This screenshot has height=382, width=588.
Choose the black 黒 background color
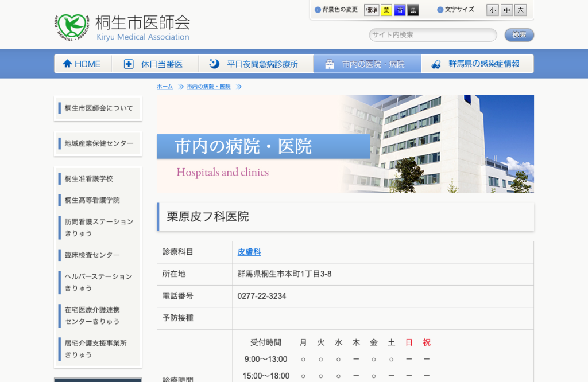coord(413,10)
